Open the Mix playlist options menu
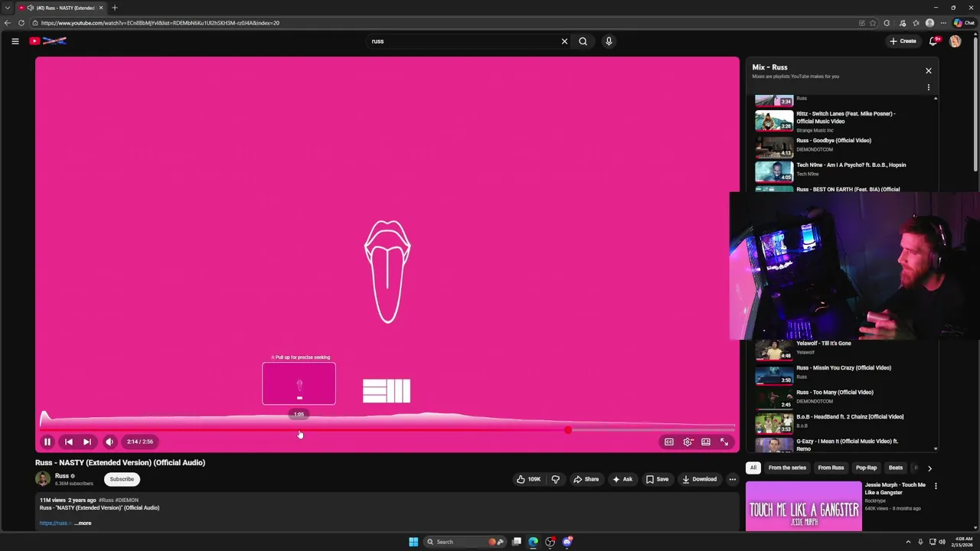The width and height of the screenshot is (980, 551). click(928, 87)
